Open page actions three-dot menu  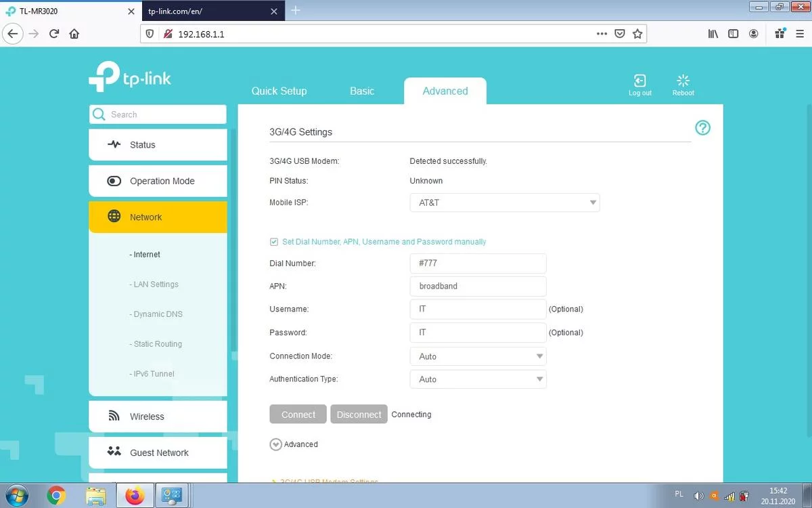coord(602,33)
